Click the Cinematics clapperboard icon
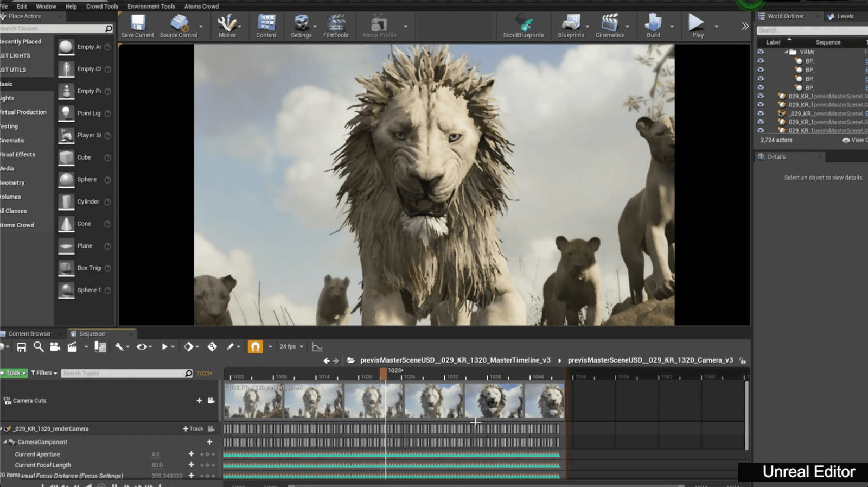Image resolution: width=868 pixels, height=487 pixels. pyautogui.click(x=609, y=26)
